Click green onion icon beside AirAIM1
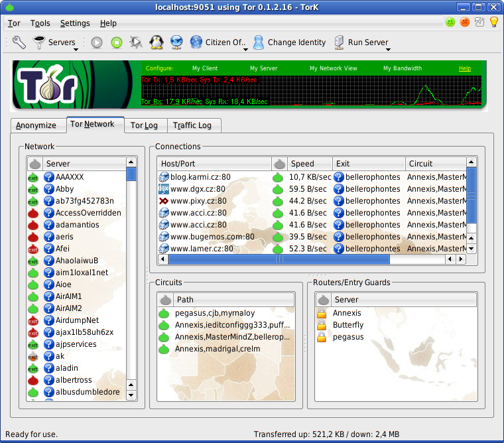 tap(33, 296)
